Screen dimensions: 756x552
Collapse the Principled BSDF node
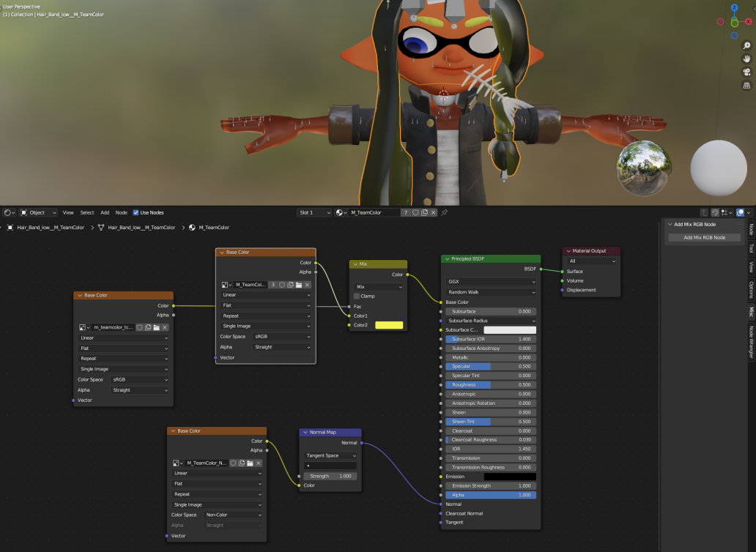pos(447,259)
